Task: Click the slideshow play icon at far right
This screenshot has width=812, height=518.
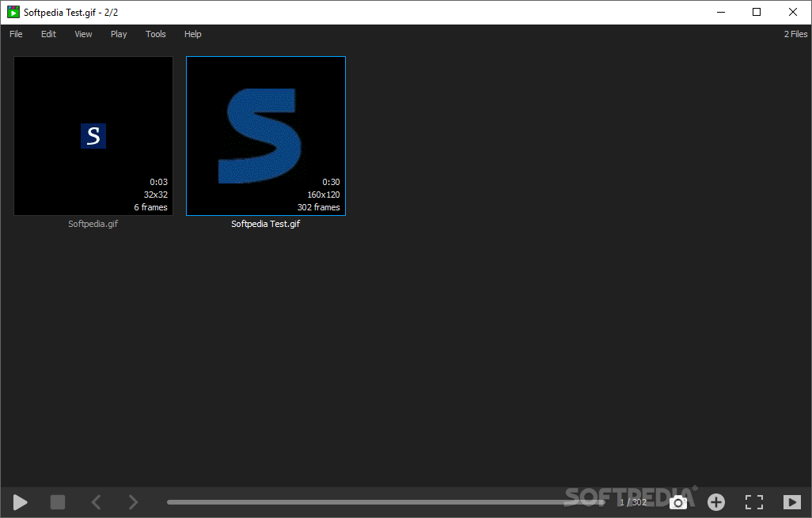Action: (x=791, y=502)
